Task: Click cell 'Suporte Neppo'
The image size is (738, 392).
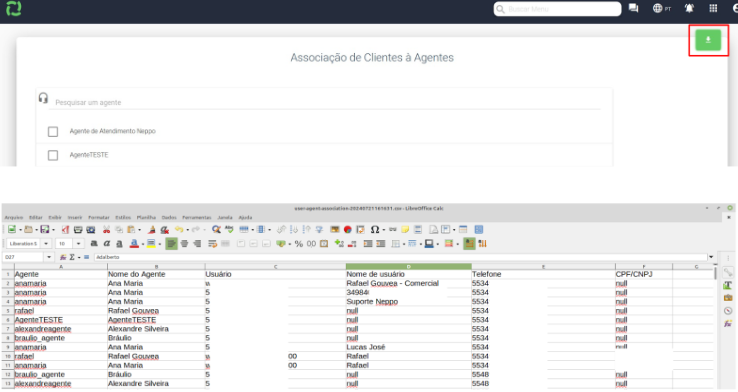Action: [x=409, y=302]
